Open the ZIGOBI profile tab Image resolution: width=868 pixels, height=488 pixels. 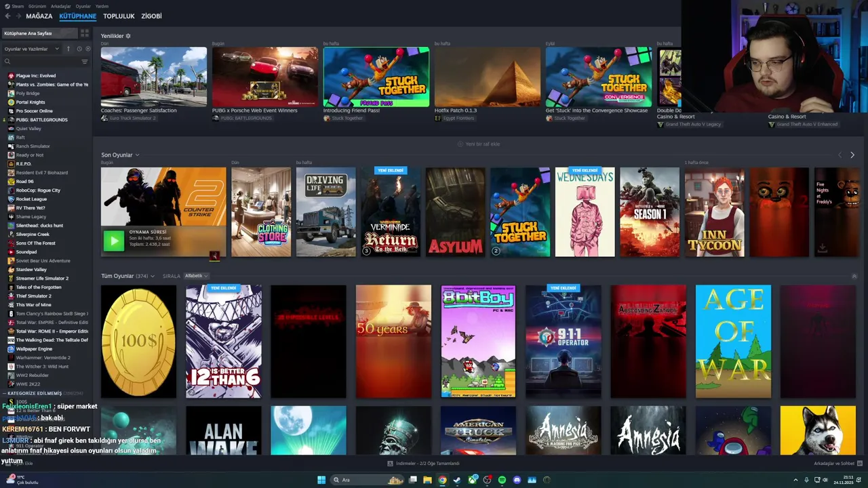[151, 16]
